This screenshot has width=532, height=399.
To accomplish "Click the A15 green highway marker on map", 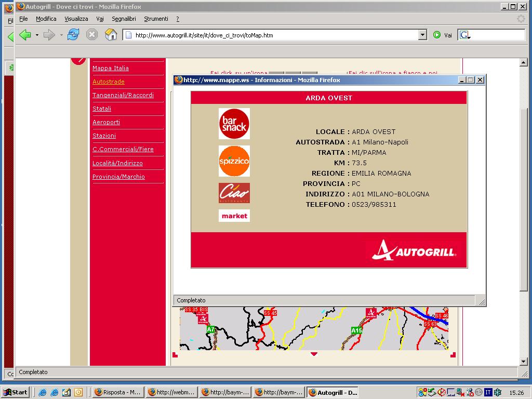I will 356,330.
